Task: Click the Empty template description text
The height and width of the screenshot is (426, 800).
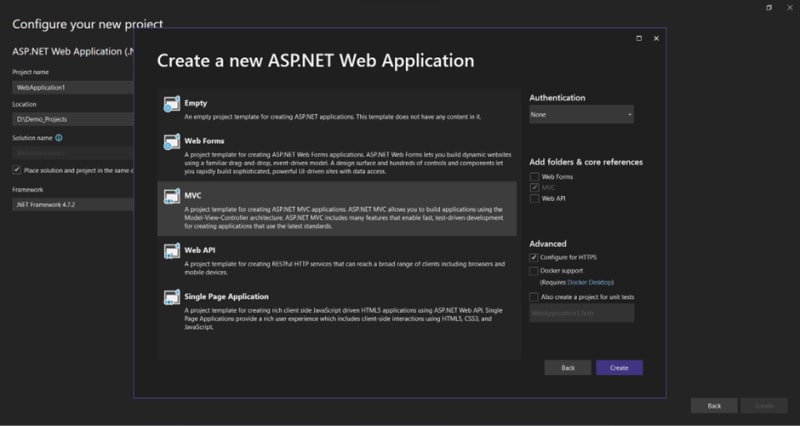Action: (333, 117)
